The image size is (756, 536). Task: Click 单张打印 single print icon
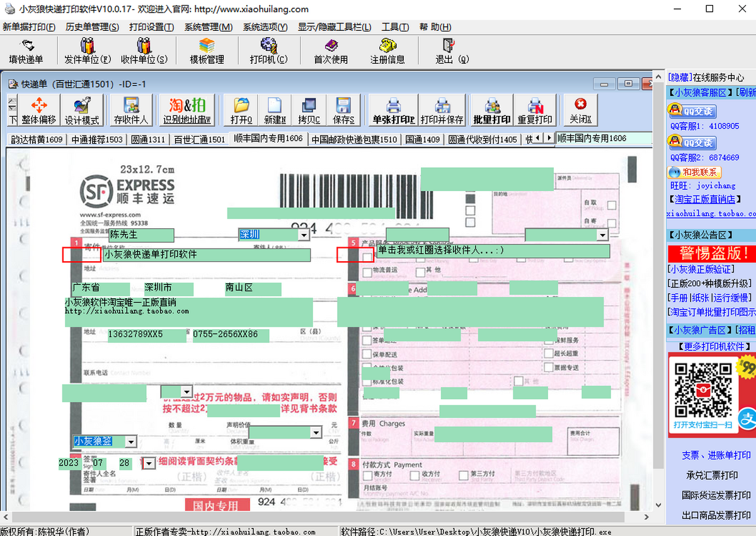tap(393, 111)
